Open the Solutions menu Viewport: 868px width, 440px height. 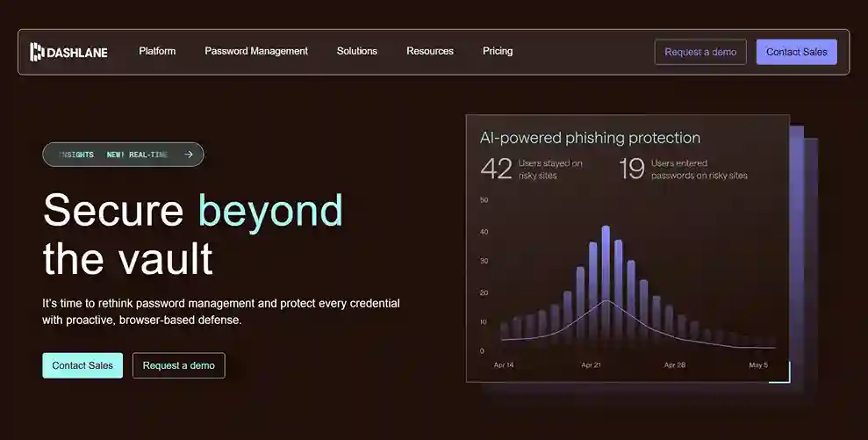pos(357,51)
